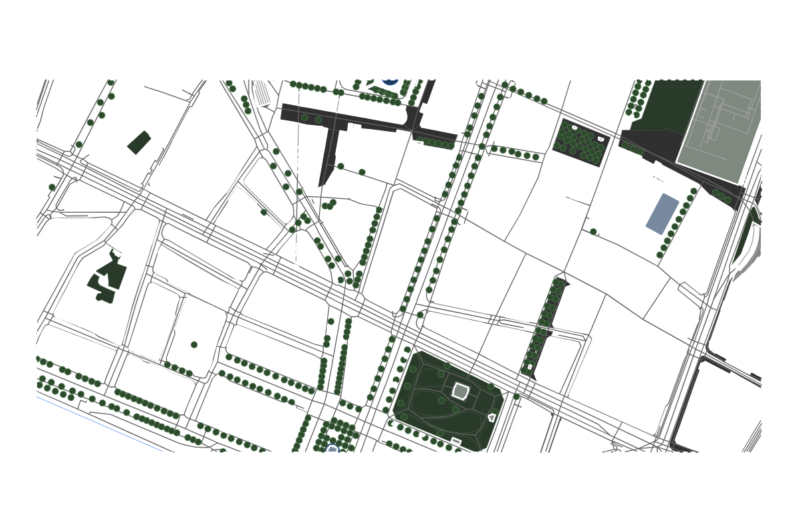Select the dark green field beside the sports ground
This screenshot has height=532, width=798.
click(x=666, y=107)
